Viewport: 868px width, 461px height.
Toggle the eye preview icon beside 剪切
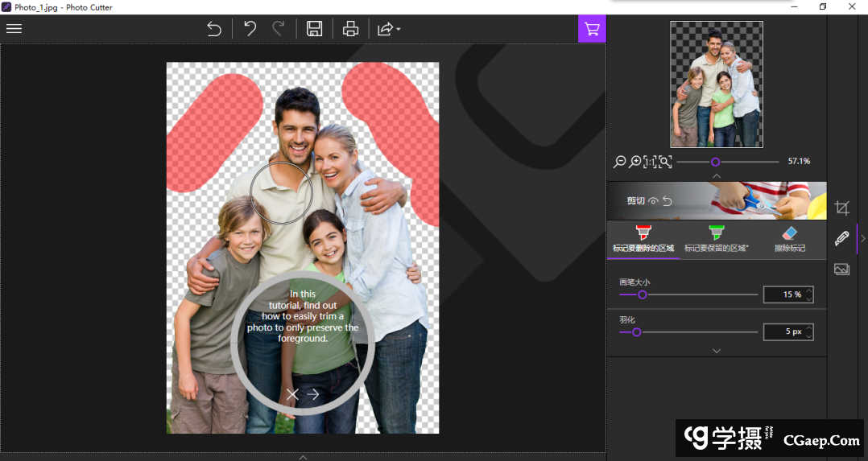(x=654, y=201)
